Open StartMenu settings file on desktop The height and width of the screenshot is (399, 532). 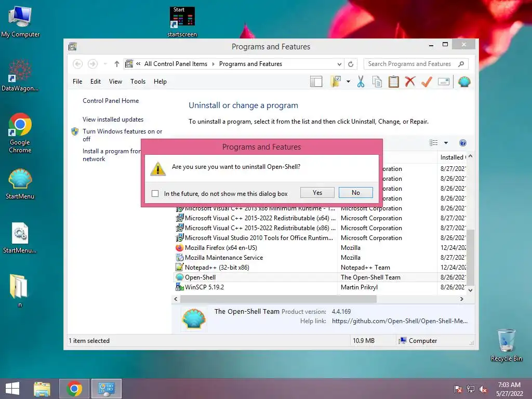20,238
